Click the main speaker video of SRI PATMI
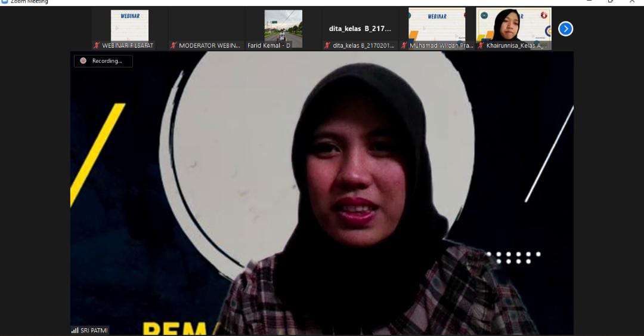This screenshot has width=644, height=336. click(x=322, y=193)
